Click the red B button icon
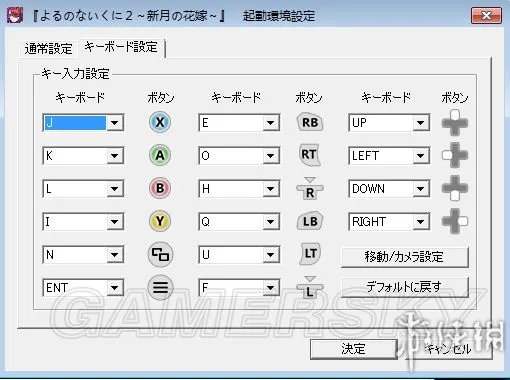Viewport: 510px width, 380px height. click(x=160, y=188)
